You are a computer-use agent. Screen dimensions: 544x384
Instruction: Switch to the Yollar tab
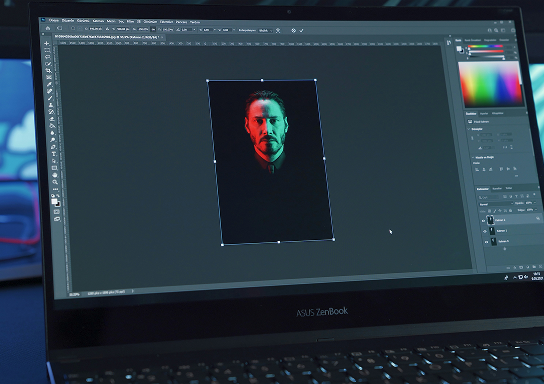509,188
